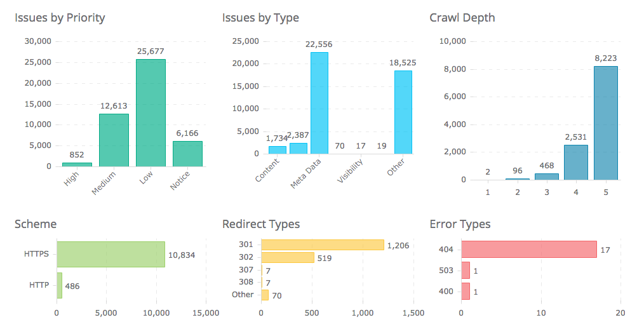Select the Other bar in Issues by Type
The height and width of the screenshot is (329, 644).
tap(403, 112)
